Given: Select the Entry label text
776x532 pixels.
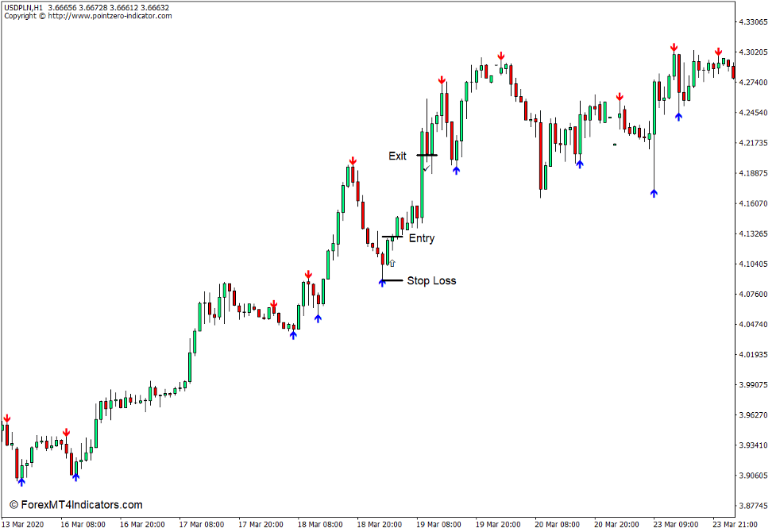Looking at the screenshot, I should (x=422, y=237).
